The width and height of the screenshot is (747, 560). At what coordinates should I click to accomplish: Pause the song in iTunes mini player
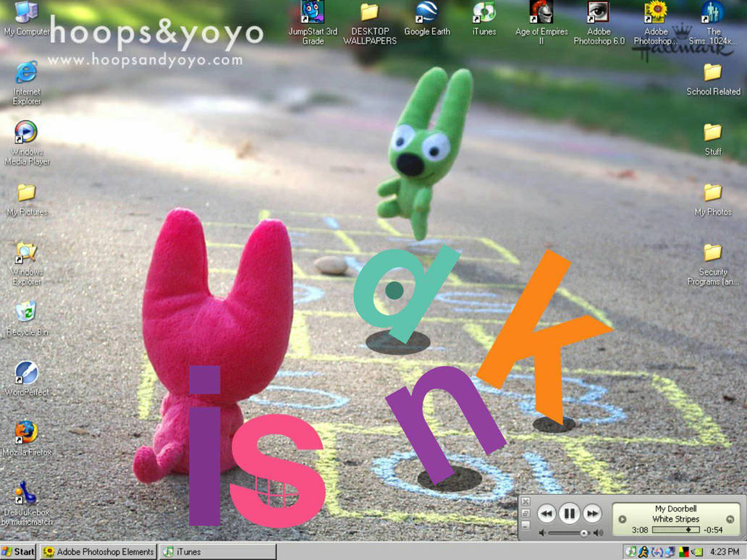point(570,514)
